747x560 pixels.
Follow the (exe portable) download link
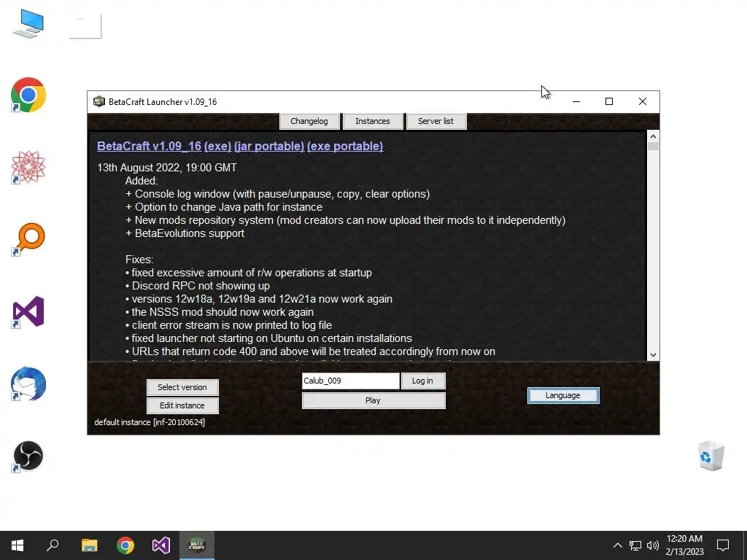click(x=345, y=146)
